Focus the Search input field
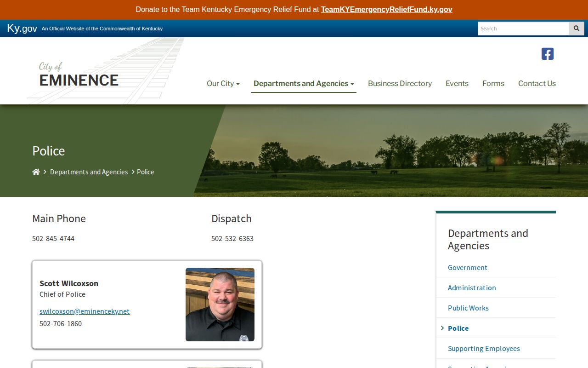588x368 pixels. [523, 29]
